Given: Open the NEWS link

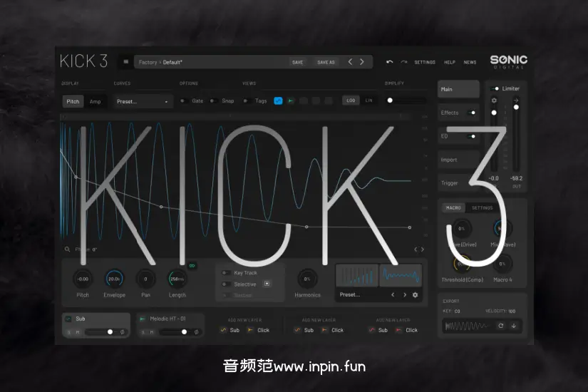Looking at the screenshot, I should (470, 62).
